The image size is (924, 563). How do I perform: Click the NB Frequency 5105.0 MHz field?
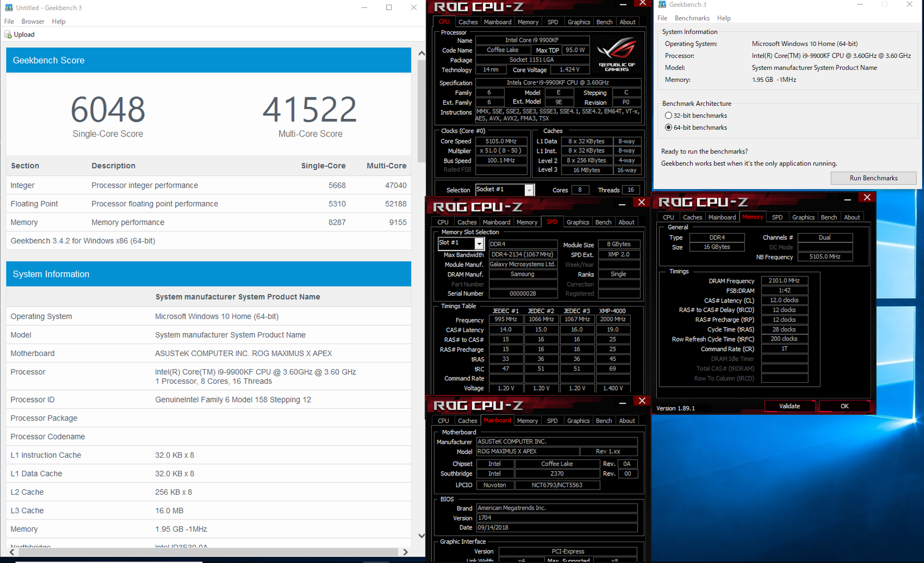(x=825, y=257)
